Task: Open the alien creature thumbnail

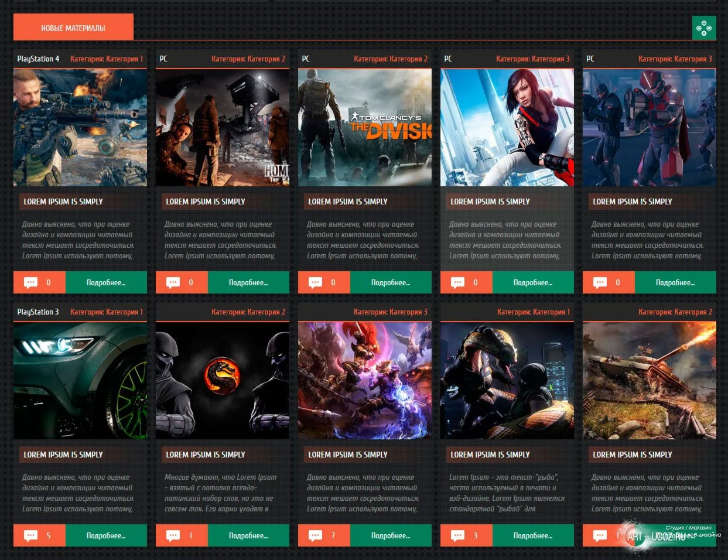Action: [x=507, y=381]
